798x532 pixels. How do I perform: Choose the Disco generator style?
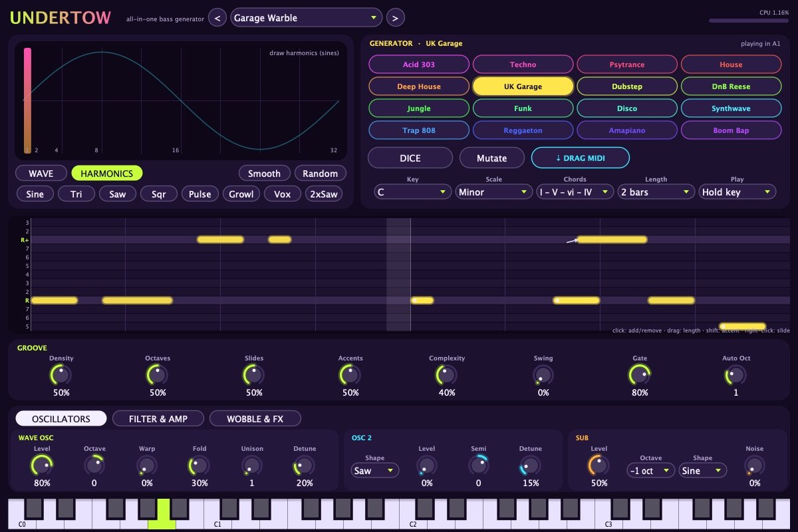click(x=627, y=108)
